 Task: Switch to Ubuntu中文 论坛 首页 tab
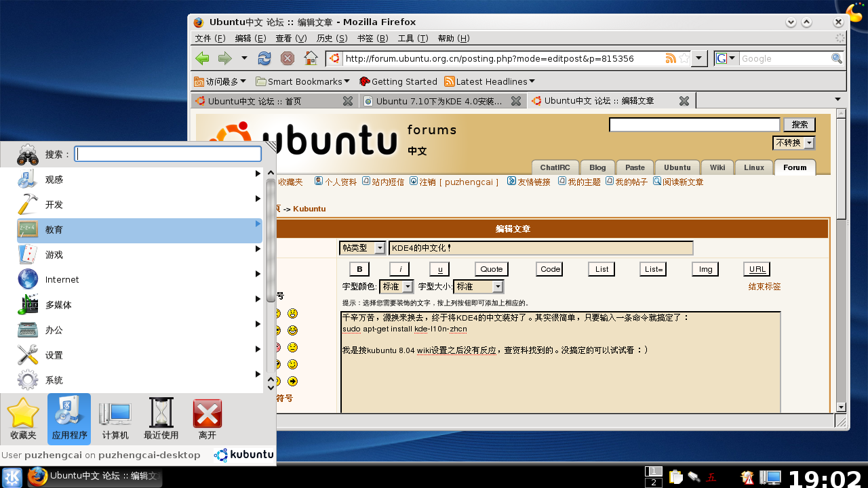[x=273, y=101]
